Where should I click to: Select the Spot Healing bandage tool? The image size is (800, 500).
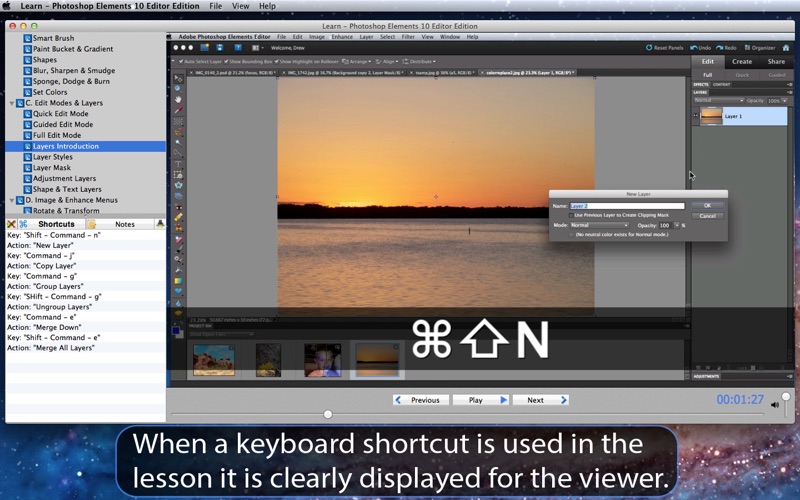[x=178, y=217]
